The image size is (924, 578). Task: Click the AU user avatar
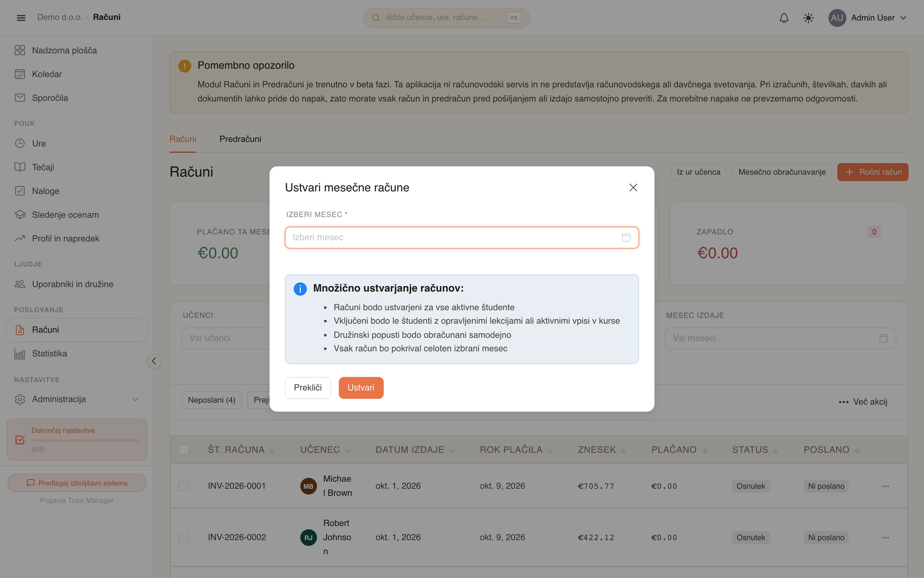pos(837,18)
